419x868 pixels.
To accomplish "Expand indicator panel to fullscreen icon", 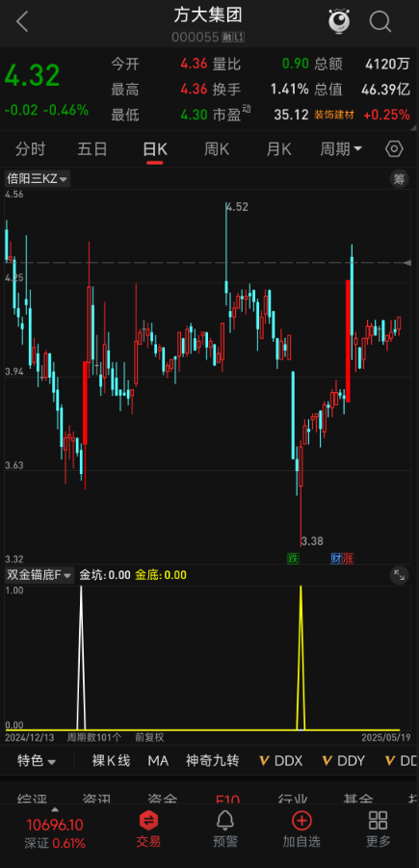I will 399,575.
